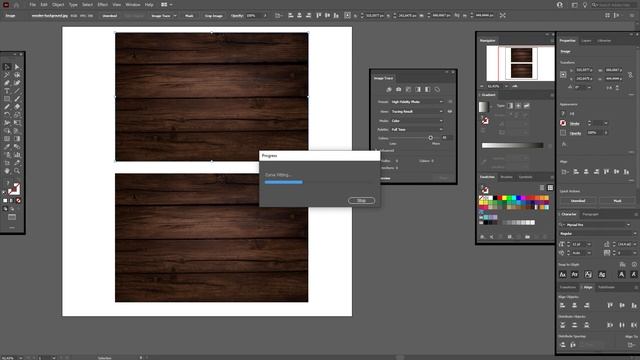Viewport: 640px width, 360px height.
Task: Set paint mode to None in toolbar
Action: click(18, 201)
